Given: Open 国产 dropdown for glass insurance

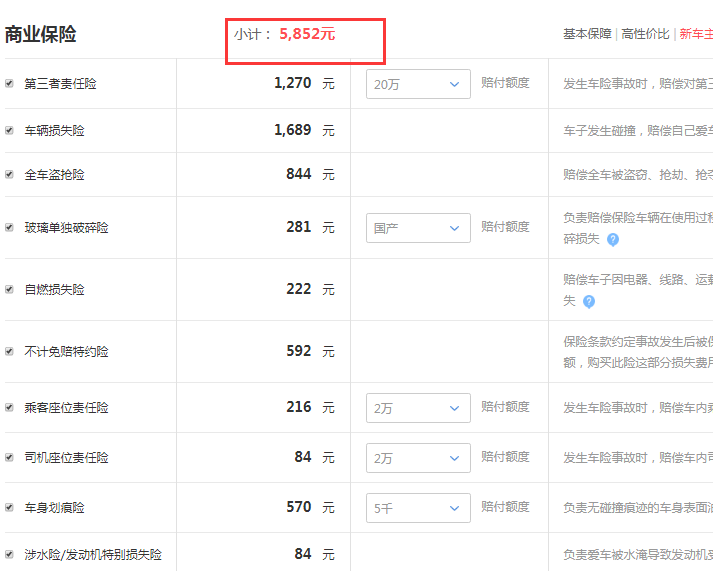Looking at the screenshot, I should click(x=418, y=228).
